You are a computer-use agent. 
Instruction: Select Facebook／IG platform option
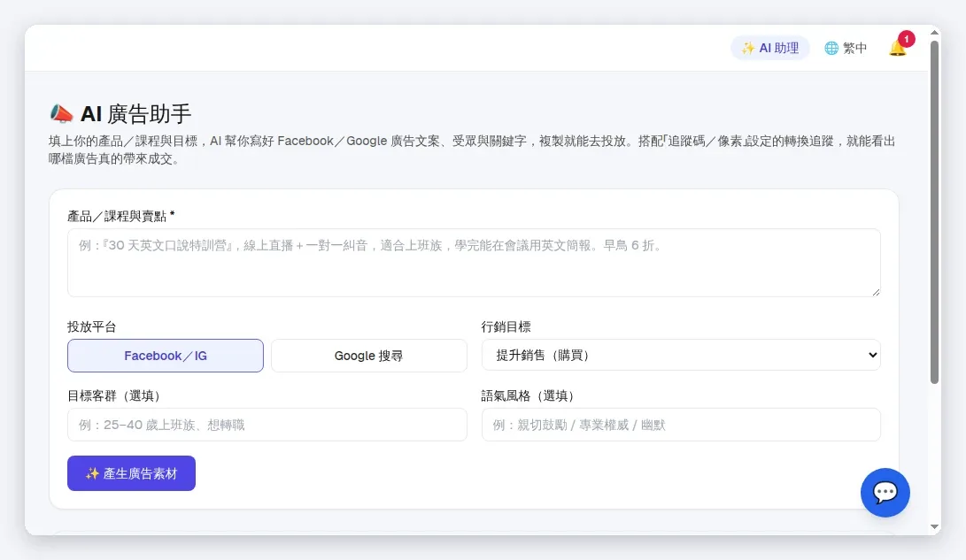click(165, 356)
